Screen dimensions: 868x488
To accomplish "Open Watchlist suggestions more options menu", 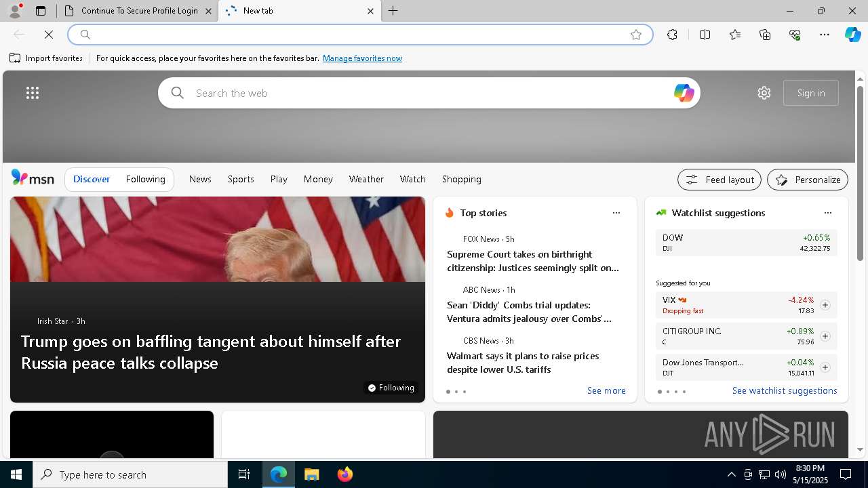I will click(x=828, y=213).
